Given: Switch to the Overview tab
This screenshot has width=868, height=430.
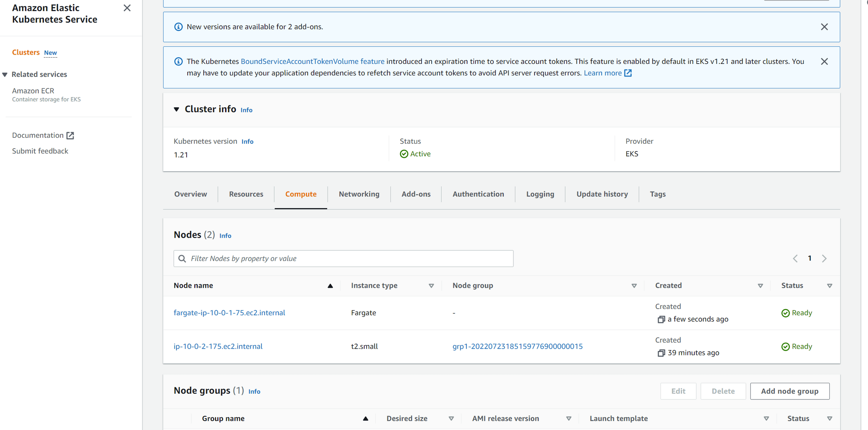Looking at the screenshot, I should [191, 194].
